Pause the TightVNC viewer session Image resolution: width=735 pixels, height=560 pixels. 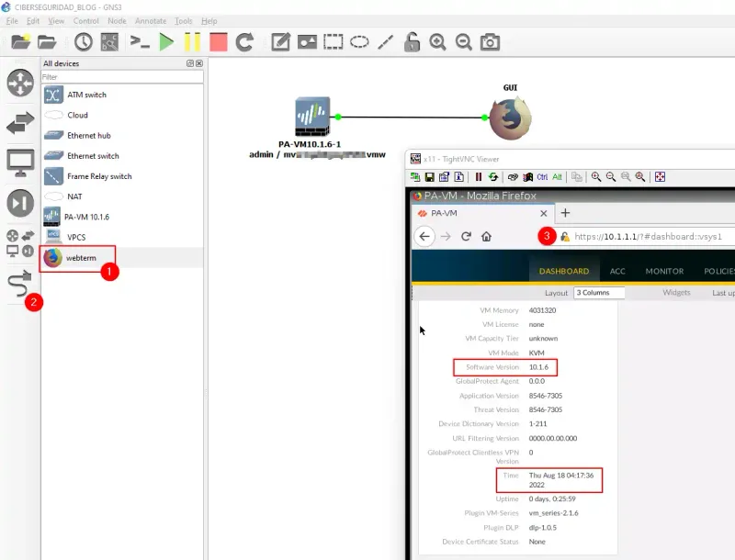pyautogui.click(x=478, y=177)
